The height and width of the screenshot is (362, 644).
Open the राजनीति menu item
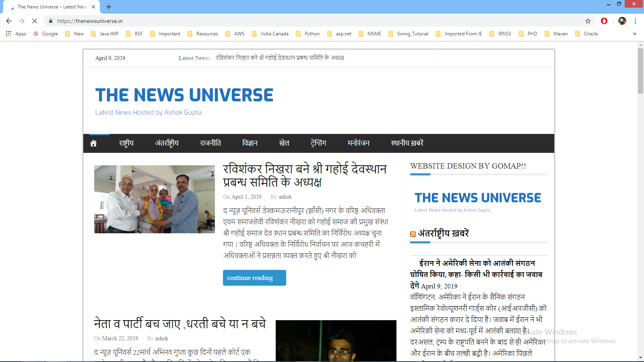tap(211, 143)
